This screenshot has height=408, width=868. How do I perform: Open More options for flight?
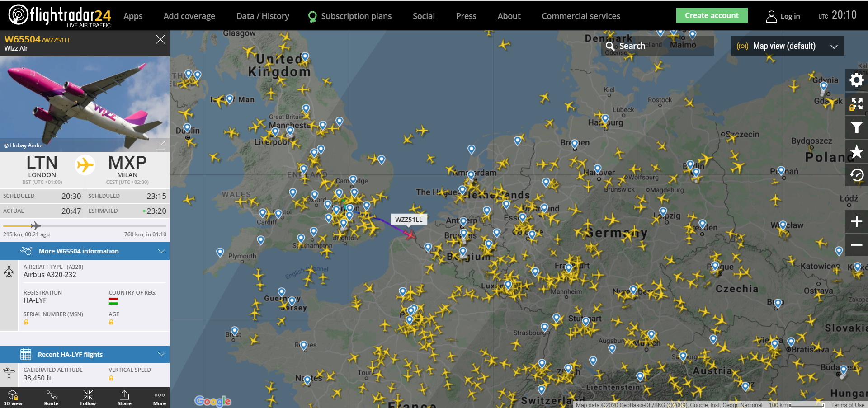(x=160, y=398)
